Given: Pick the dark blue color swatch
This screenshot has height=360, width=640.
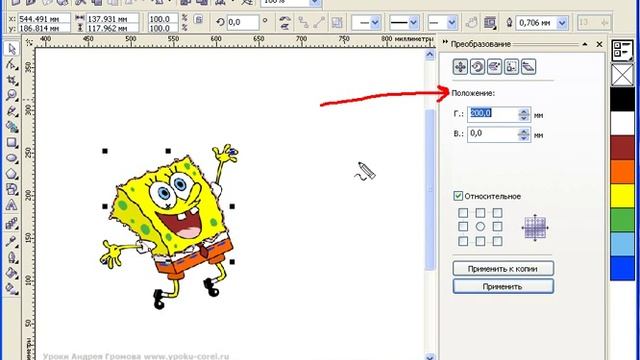Looking at the screenshot, I should pos(622,268).
